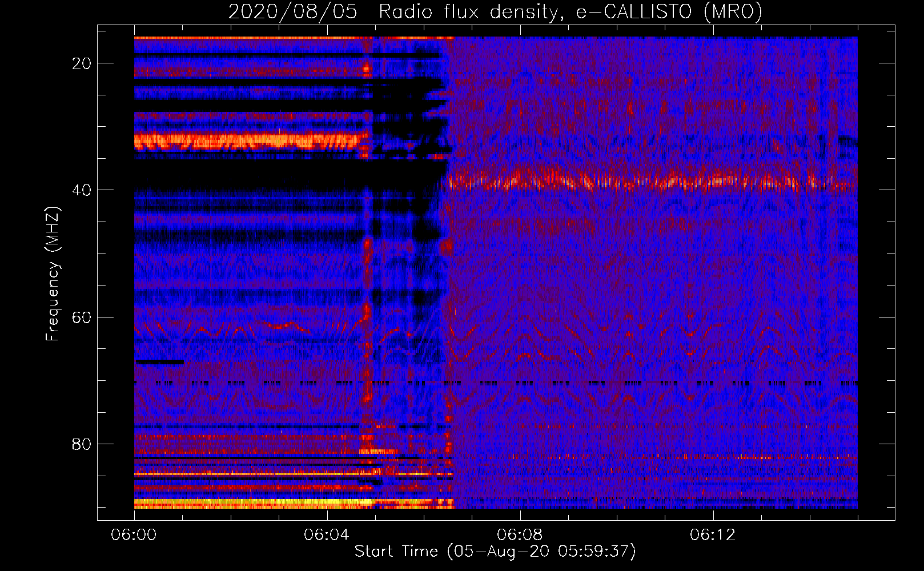
Task: Click the 06:00 time tick label
Action: [134, 535]
